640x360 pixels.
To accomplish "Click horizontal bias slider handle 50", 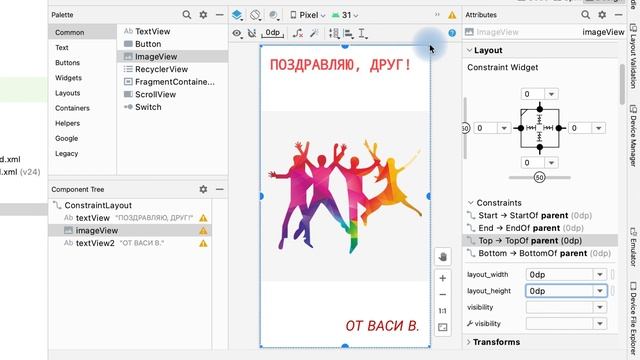I will (540, 178).
